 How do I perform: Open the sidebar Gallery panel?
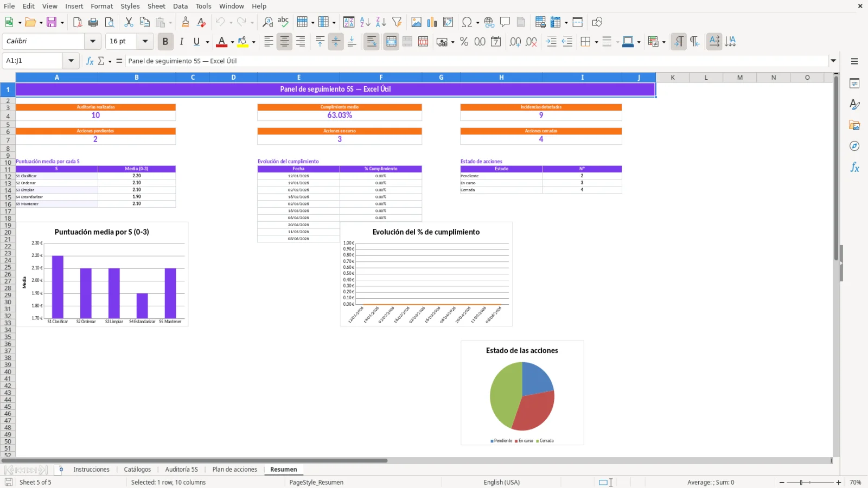pos(854,125)
